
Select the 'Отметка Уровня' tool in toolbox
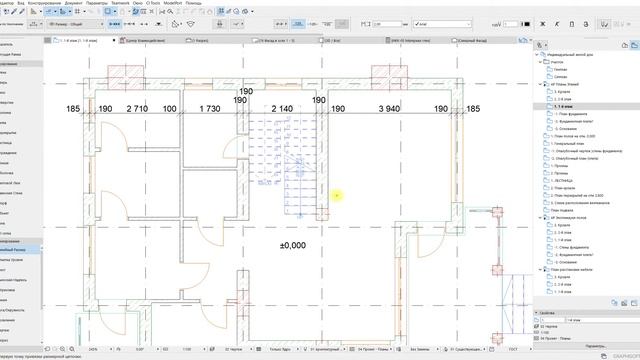tap(20, 260)
